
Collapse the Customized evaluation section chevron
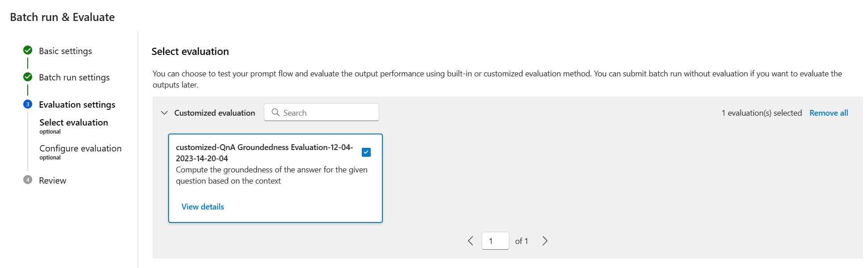click(x=164, y=113)
